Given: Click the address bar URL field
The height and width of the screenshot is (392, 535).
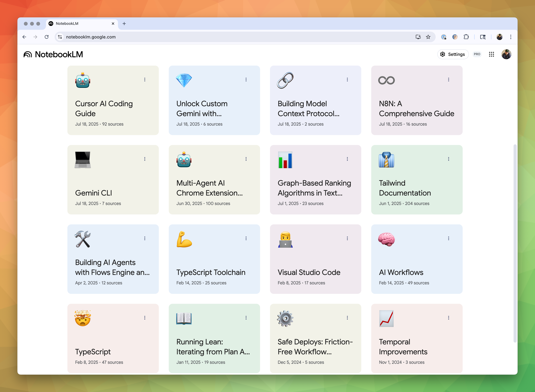Looking at the screenshot, I should pos(214,37).
